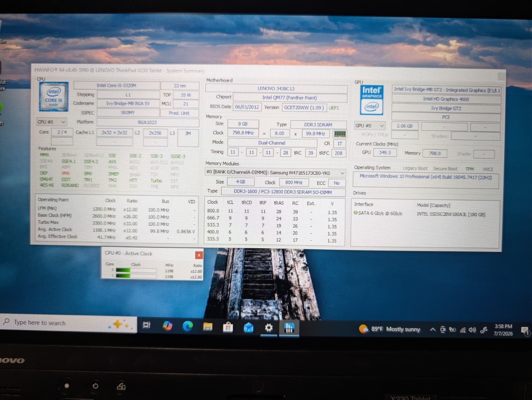The width and height of the screenshot is (532, 400).
Task: Click the SR0MY SSPEC value
Action: click(128, 113)
